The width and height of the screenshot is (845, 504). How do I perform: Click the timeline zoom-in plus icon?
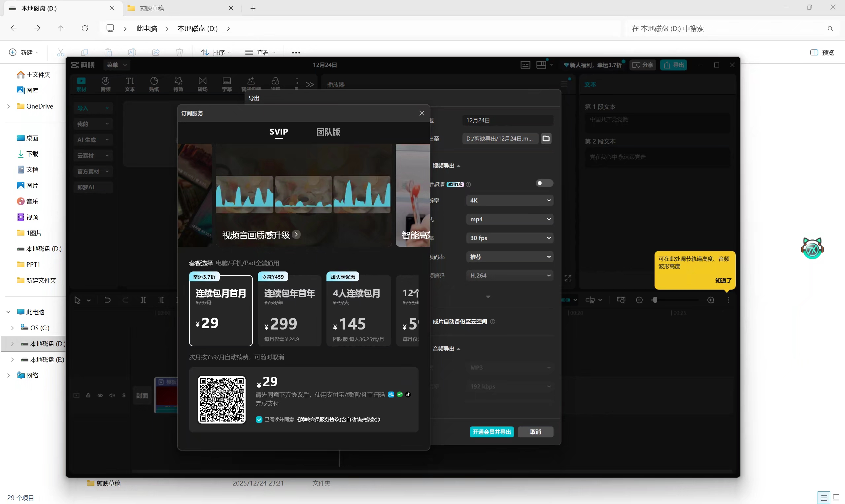710,300
